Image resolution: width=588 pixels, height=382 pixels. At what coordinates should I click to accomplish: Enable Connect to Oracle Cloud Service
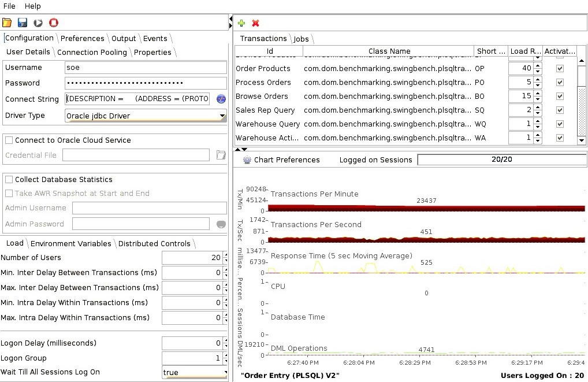pos(9,140)
